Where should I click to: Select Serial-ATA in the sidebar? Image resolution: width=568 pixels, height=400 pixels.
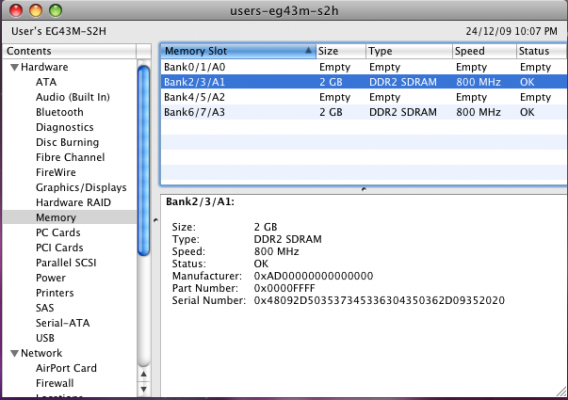[x=63, y=323]
